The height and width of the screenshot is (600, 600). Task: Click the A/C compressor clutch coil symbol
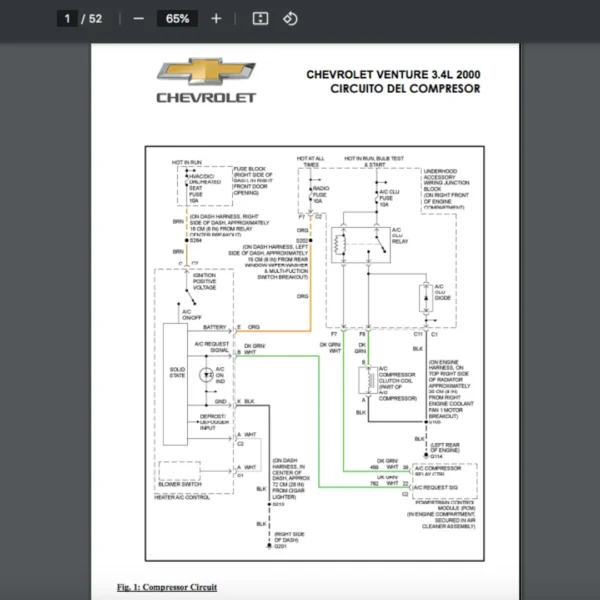point(365,379)
